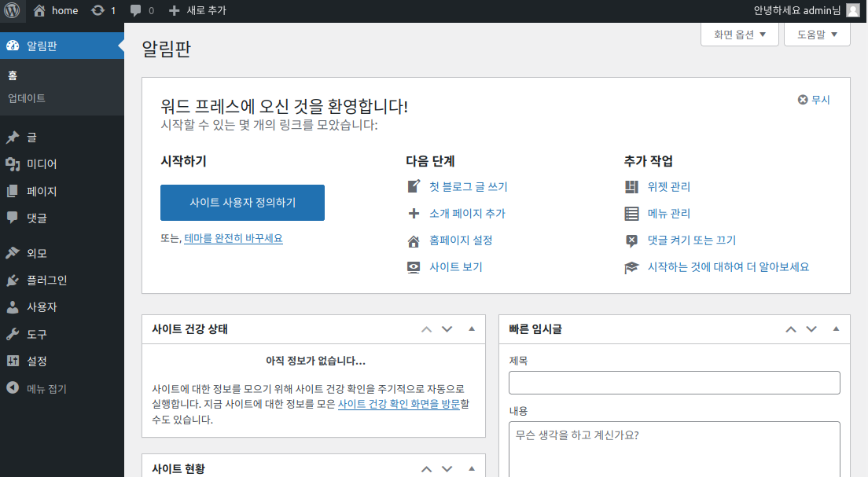Click the 설정 settings sliders icon
The image size is (868, 477).
[x=12, y=361]
